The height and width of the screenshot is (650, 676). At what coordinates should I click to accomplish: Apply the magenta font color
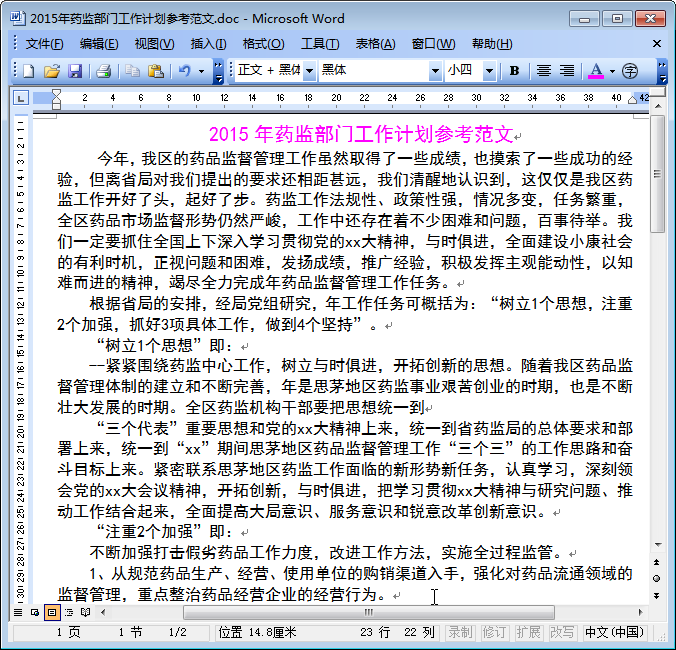coord(596,71)
